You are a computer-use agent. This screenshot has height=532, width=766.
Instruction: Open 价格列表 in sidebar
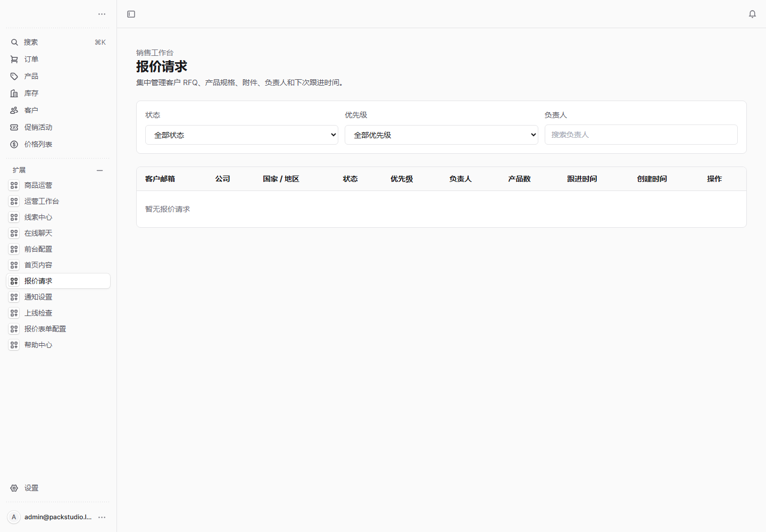click(59, 144)
